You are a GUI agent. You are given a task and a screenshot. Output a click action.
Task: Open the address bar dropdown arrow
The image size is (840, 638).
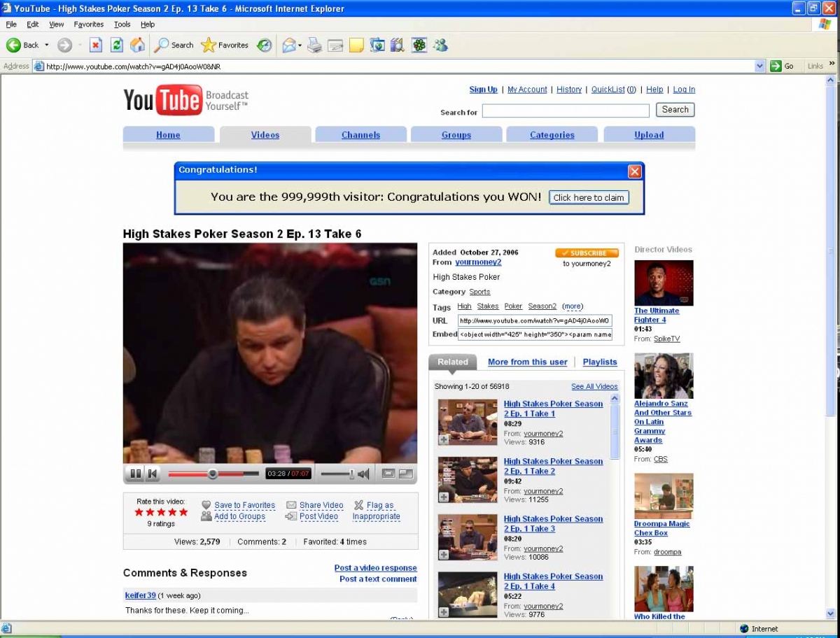pos(760,66)
